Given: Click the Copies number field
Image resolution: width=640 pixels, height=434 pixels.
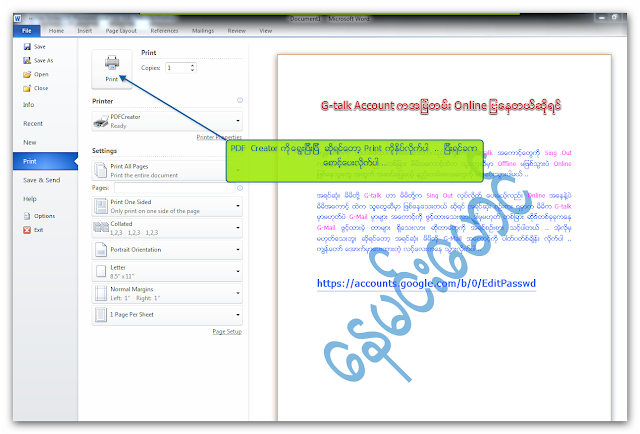Looking at the screenshot, I should pyautogui.click(x=178, y=68).
